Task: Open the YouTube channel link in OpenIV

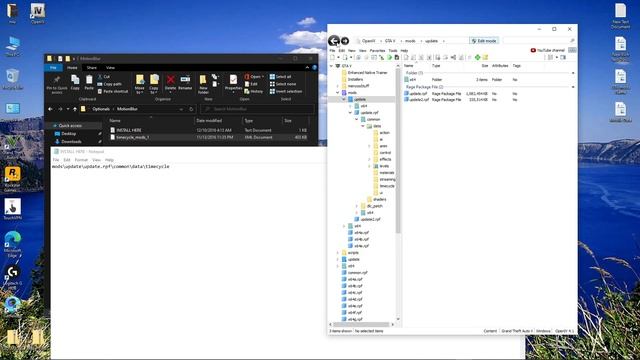Action: click(547, 50)
